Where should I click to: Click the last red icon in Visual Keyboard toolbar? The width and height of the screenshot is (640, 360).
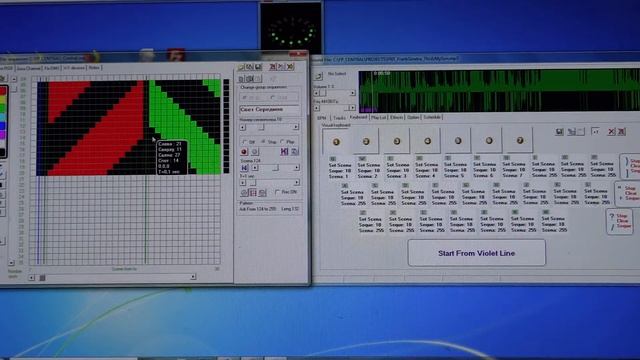pyautogui.click(x=621, y=131)
